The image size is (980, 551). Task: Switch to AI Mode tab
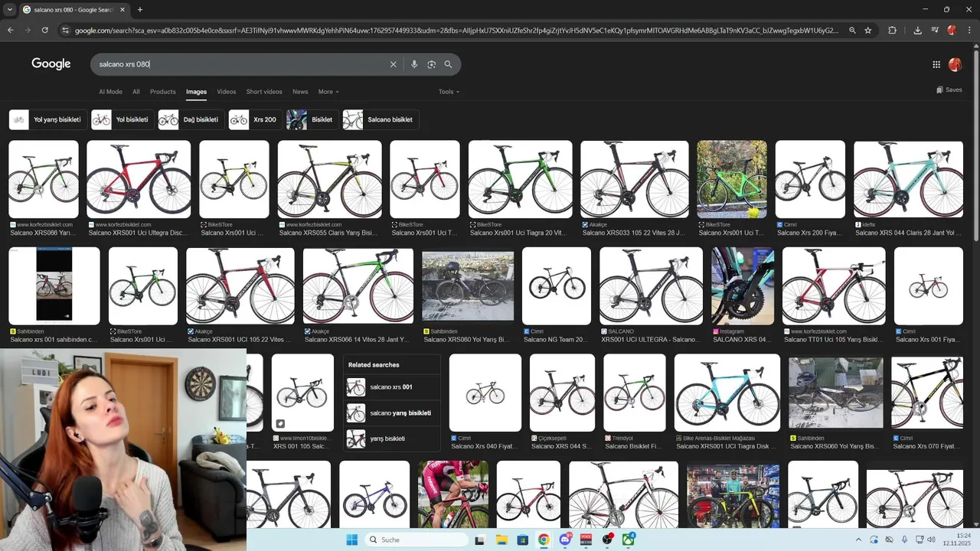point(110,92)
